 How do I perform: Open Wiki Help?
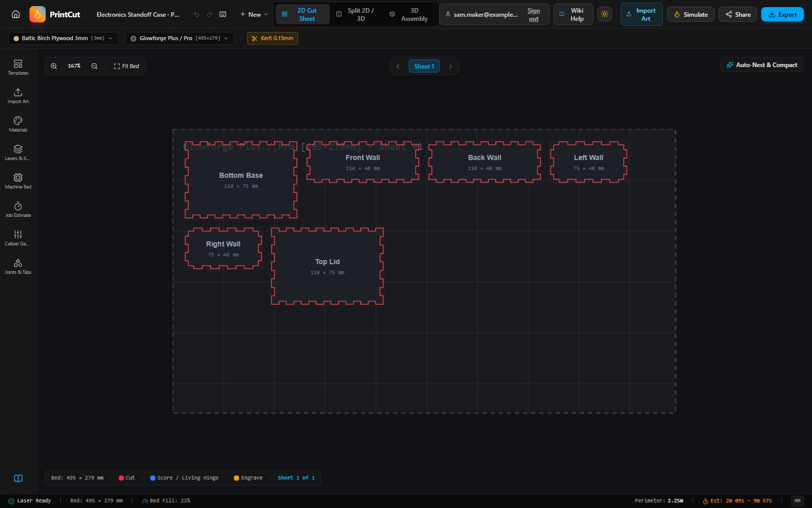point(573,14)
